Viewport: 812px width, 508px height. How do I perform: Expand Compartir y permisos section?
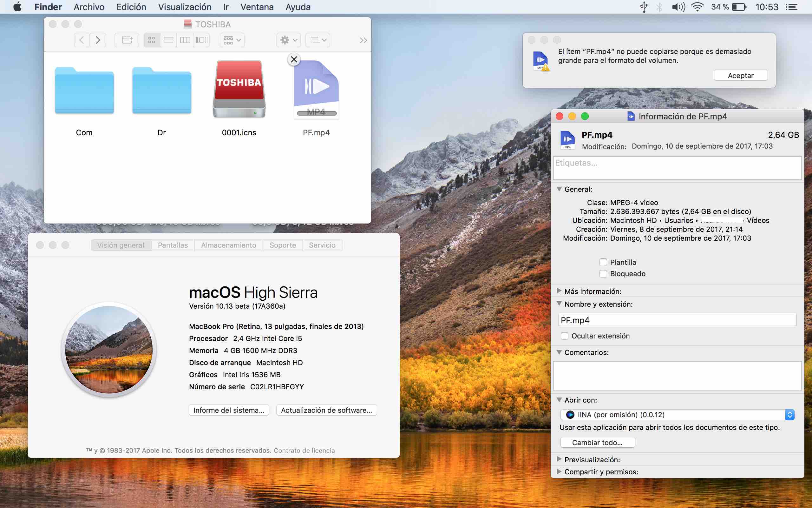559,471
